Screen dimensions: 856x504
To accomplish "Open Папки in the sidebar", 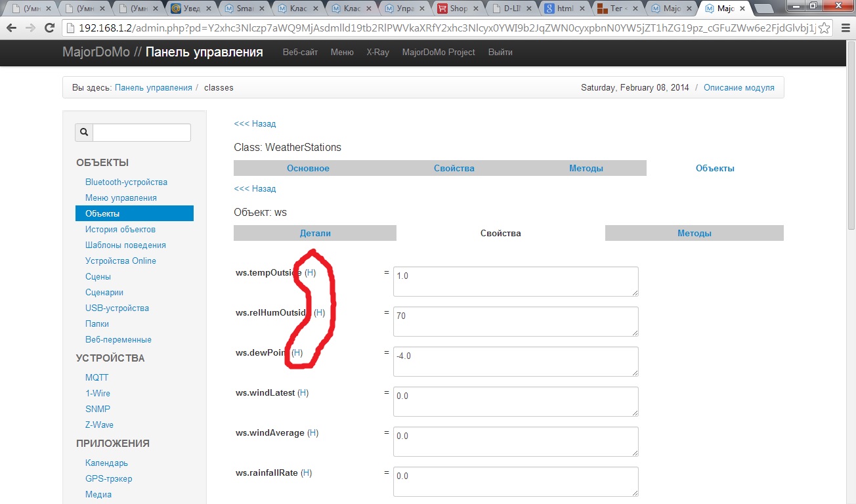I will 97,324.
